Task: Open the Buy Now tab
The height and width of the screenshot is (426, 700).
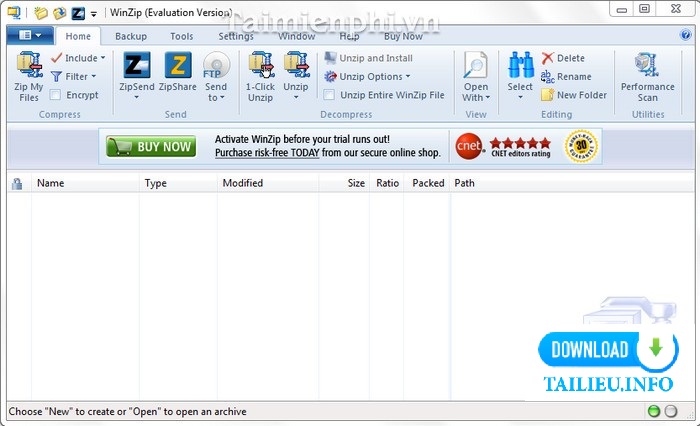Action: pyautogui.click(x=403, y=36)
